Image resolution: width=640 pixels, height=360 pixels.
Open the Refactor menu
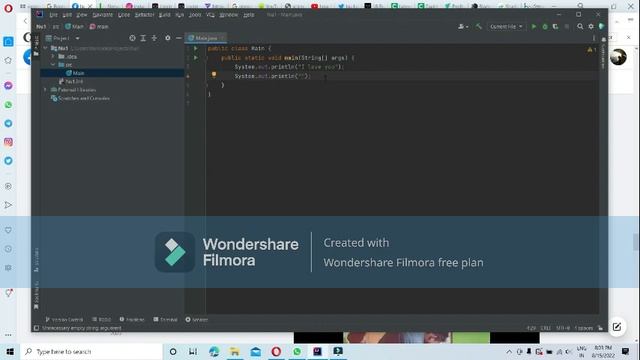144,15
